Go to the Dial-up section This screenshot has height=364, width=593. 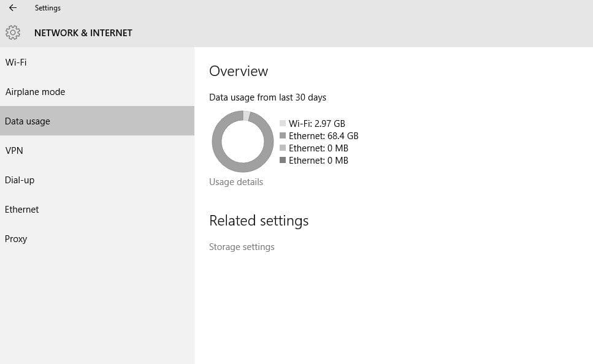pos(20,180)
